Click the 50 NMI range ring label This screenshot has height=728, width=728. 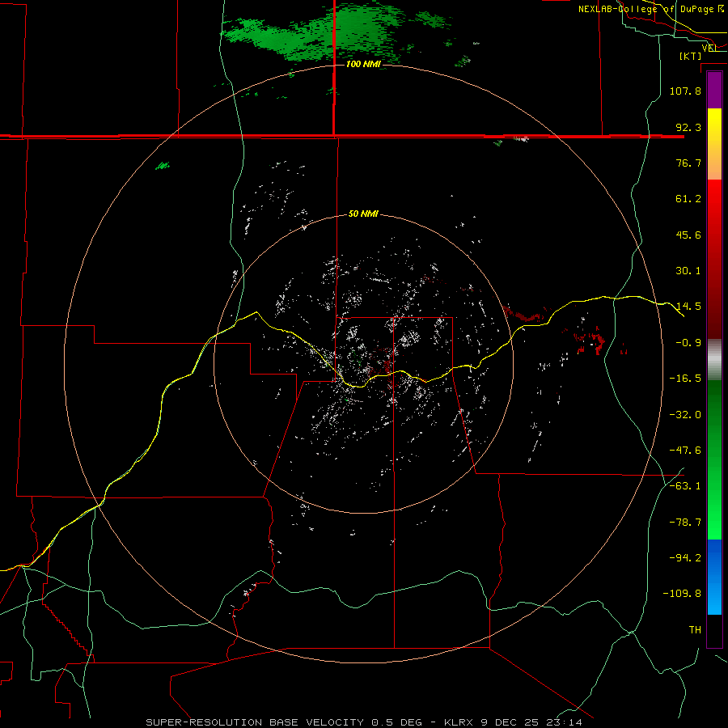click(x=363, y=214)
